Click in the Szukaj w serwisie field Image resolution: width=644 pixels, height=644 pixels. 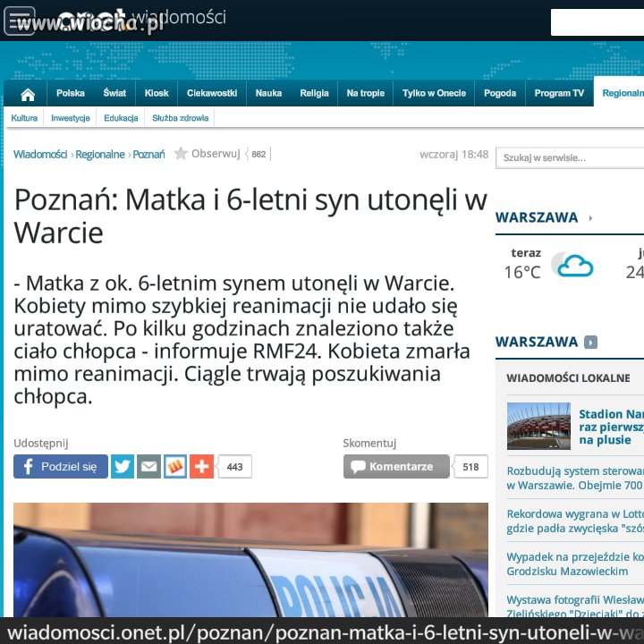click(x=570, y=157)
